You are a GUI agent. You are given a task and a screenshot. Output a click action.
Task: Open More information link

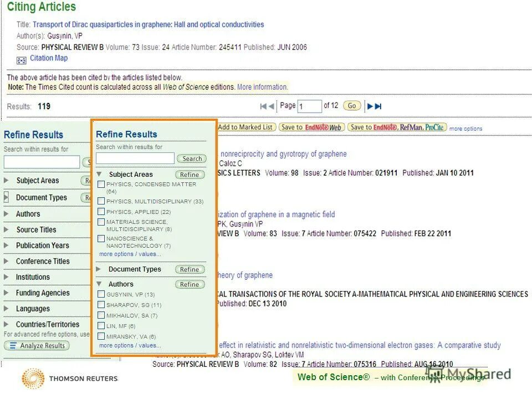(262, 87)
